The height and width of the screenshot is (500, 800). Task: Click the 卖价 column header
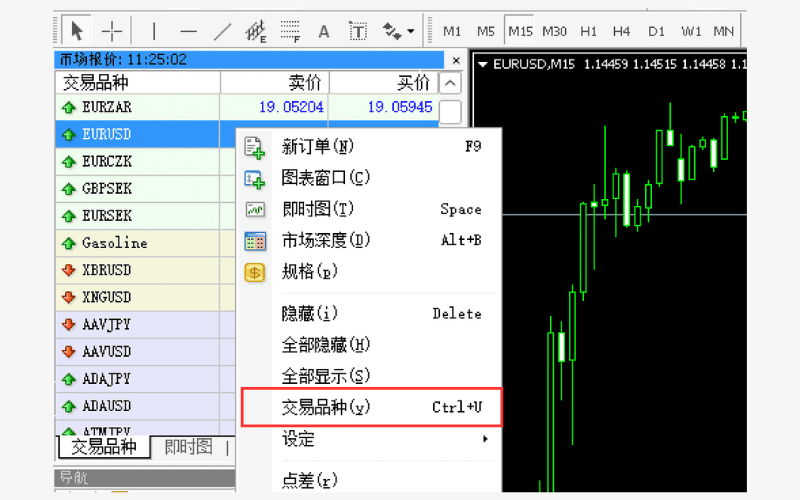click(x=274, y=82)
